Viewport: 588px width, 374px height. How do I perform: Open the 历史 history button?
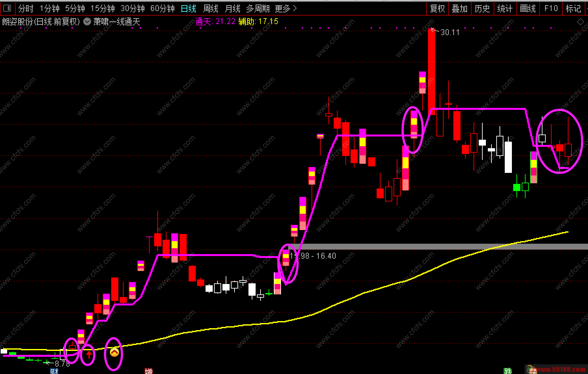482,8
